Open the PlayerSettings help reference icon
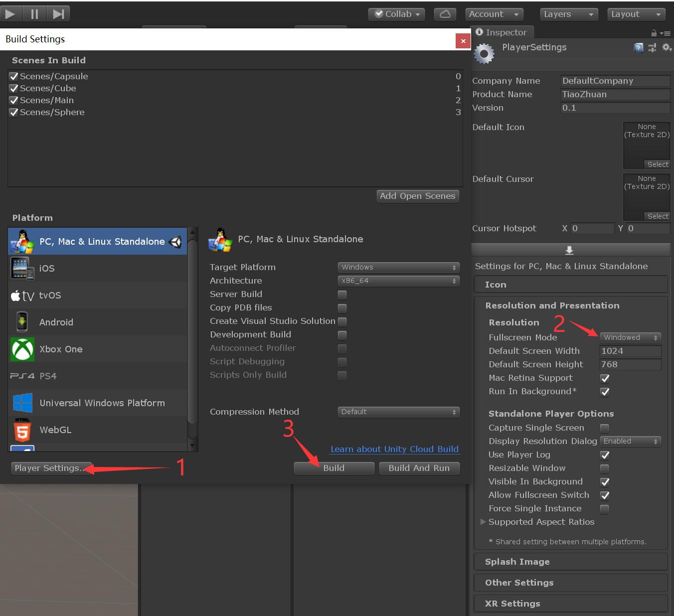674x616 pixels. click(639, 47)
